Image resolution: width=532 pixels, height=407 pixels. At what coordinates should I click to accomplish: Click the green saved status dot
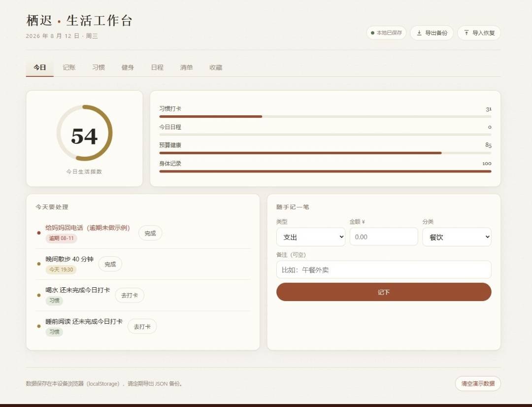tap(372, 33)
